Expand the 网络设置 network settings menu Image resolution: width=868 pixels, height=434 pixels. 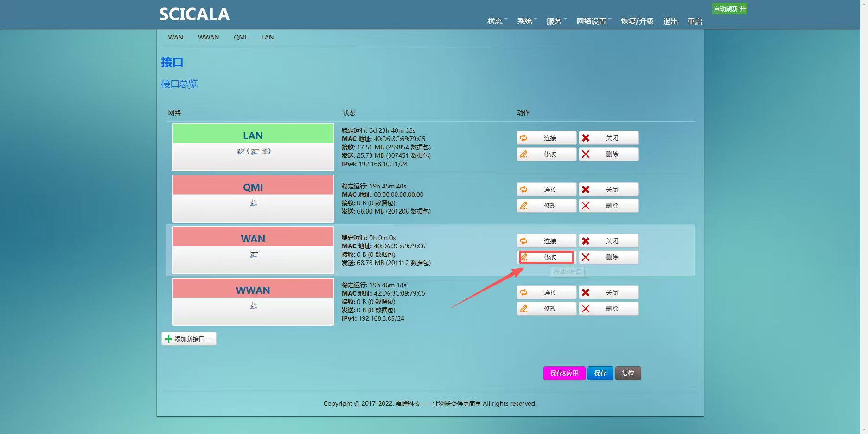pos(593,21)
